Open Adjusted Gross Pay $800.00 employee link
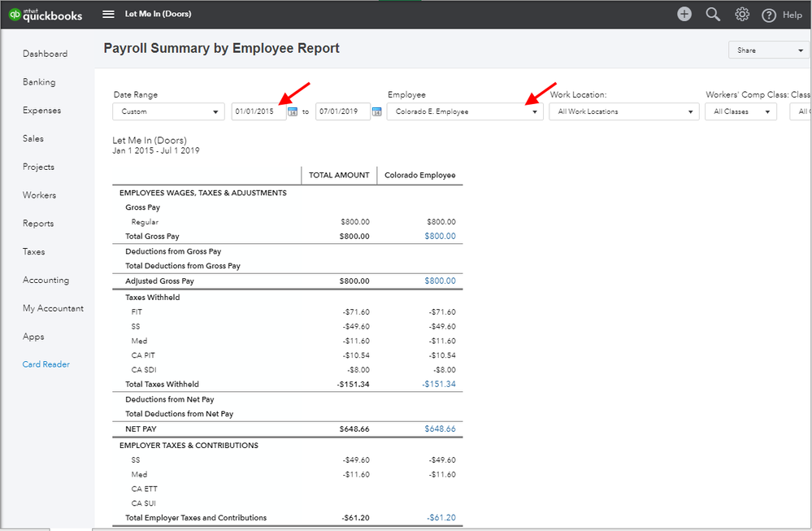 point(441,281)
